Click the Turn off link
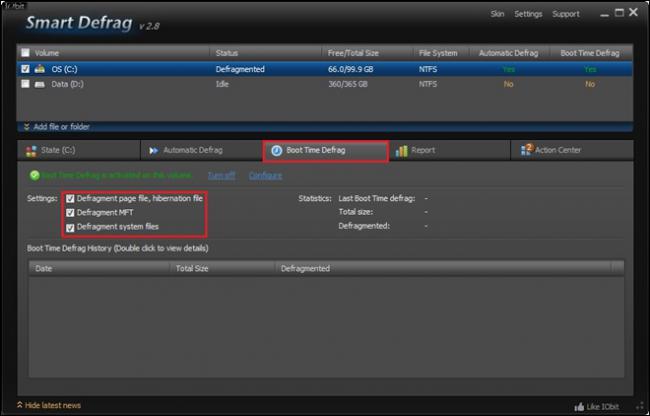650x416 pixels. click(x=222, y=176)
